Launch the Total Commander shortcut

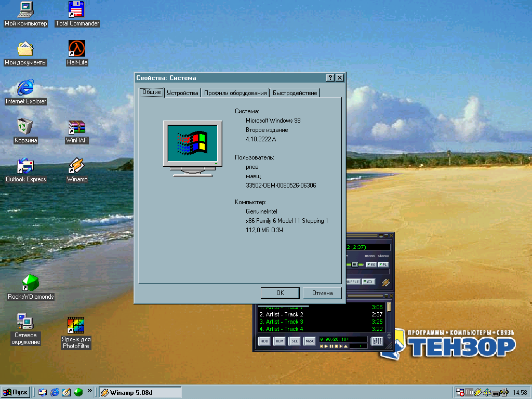77,14
